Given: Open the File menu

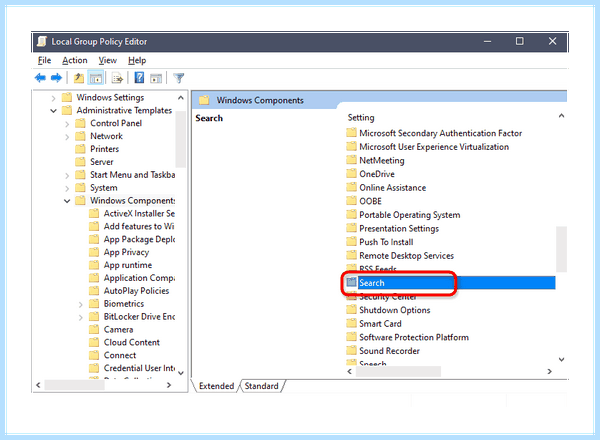Looking at the screenshot, I should click(x=44, y=60).
